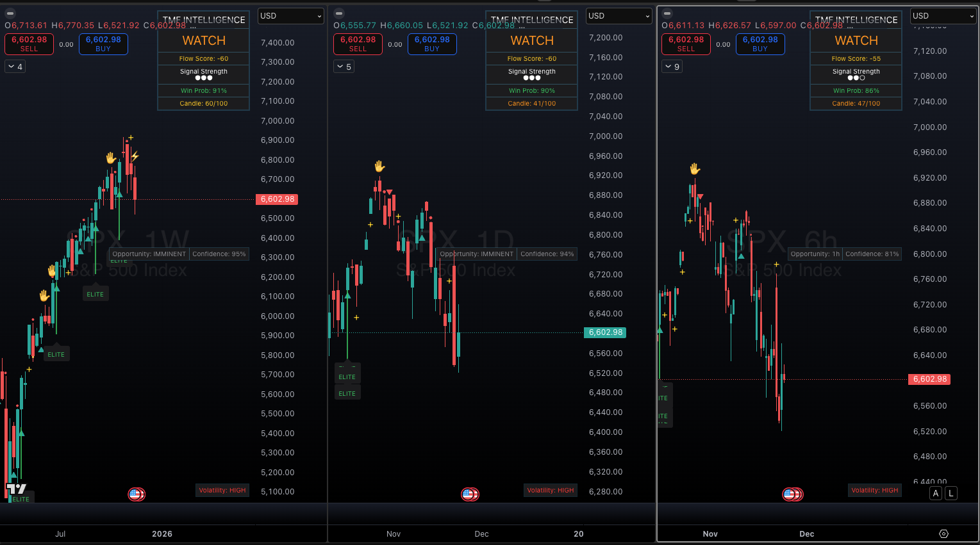Expand the 9-indicator chevron on the 6h chart

pos(672,66)
